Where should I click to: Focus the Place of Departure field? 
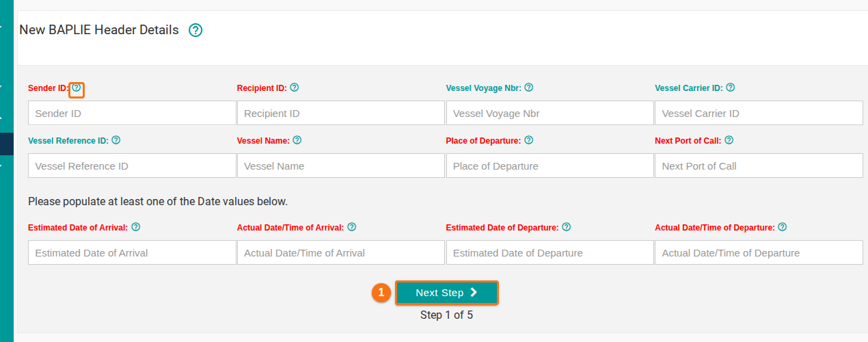point(550,166)
